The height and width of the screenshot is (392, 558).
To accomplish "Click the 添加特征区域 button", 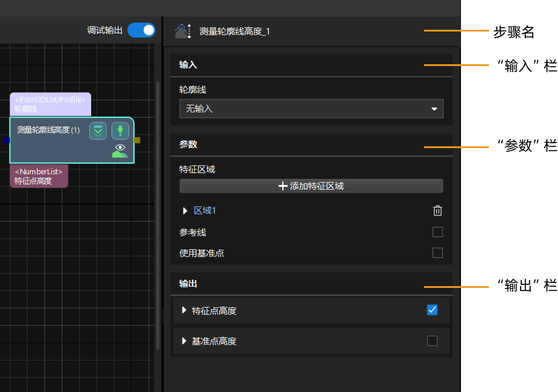I will point(311,186).
